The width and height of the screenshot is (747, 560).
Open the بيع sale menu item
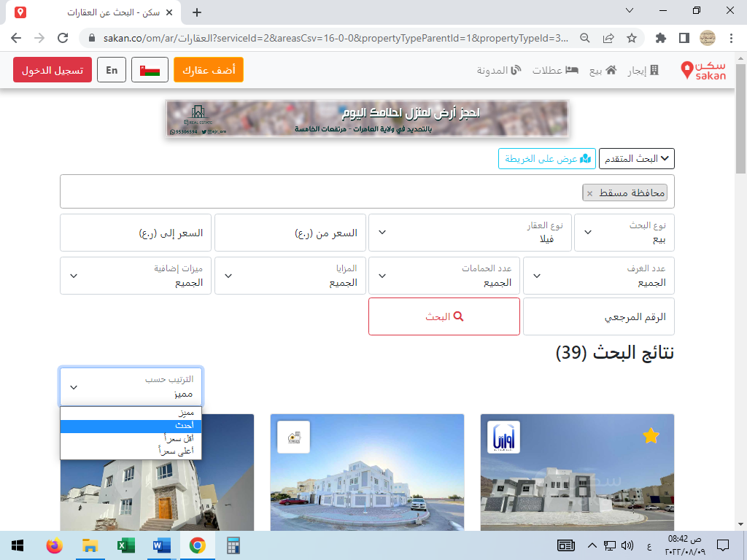coord(603,71)
